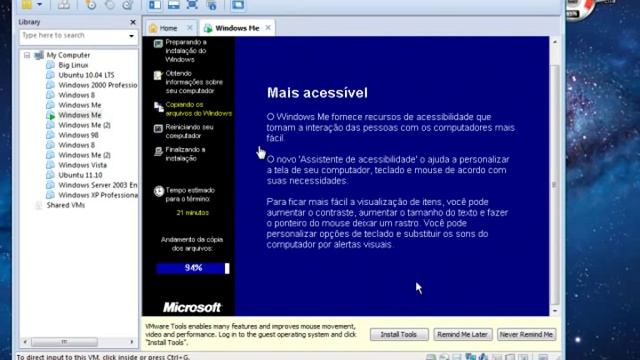Select Shared VMs in the library

coord(65,205)
